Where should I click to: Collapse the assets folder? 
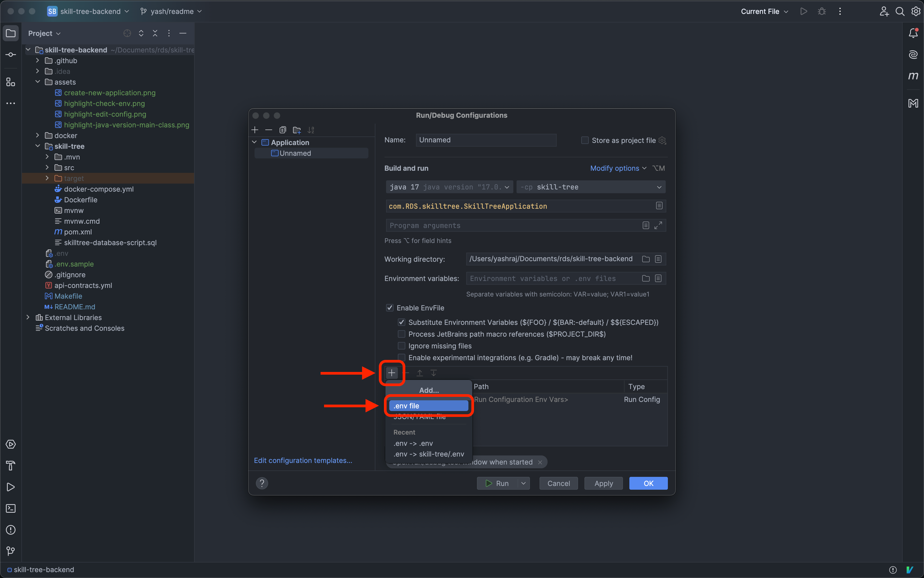click(x=37, y=82)
